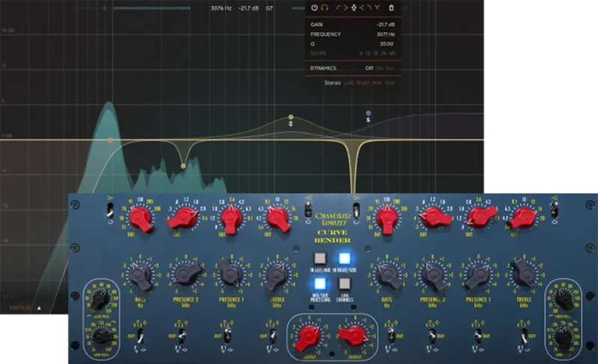Toggle the MID/SIDE PROCESSING button
This screenshot has width=598, height=364.
click(320, 283)
